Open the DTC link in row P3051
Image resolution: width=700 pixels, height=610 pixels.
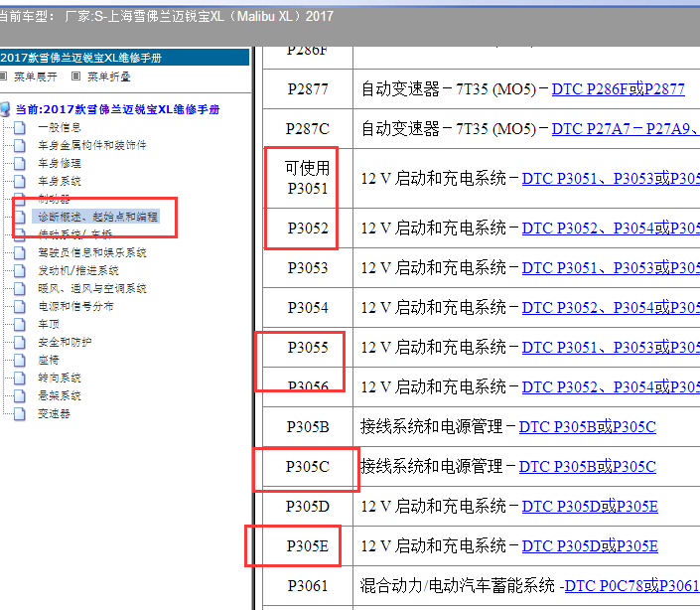pyautogui.click(x=612, y=179)
